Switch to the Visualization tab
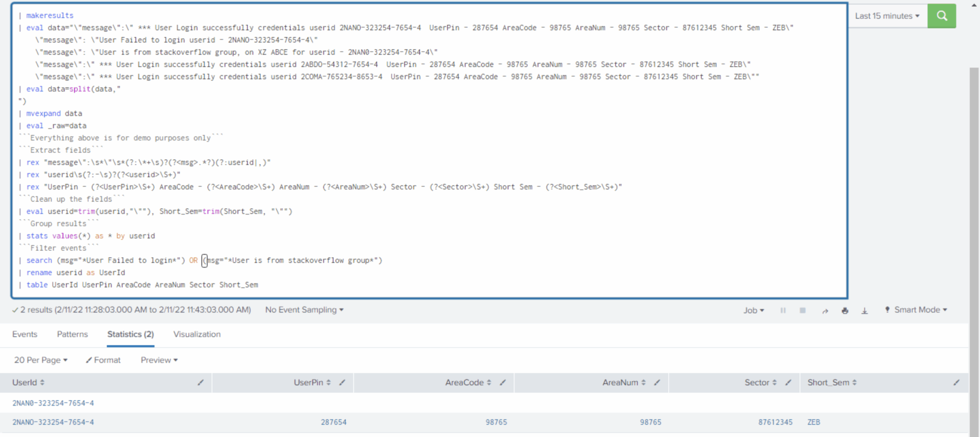 point(197,334)
